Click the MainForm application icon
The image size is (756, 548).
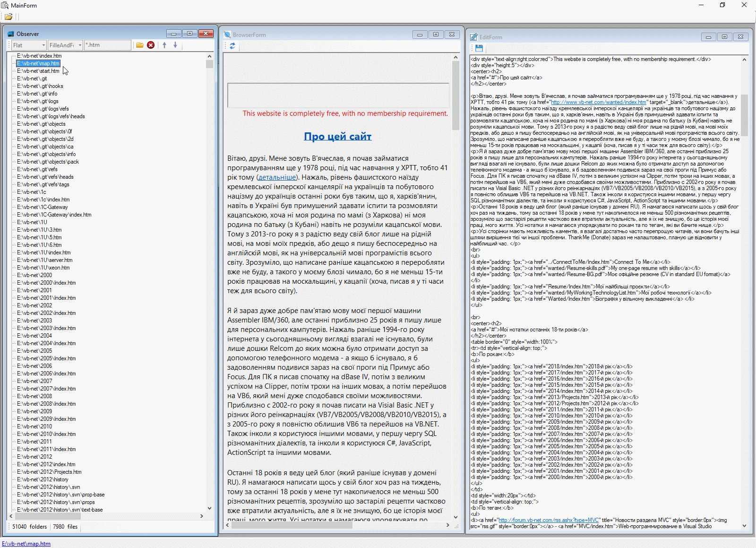click(x=5, y=5)
